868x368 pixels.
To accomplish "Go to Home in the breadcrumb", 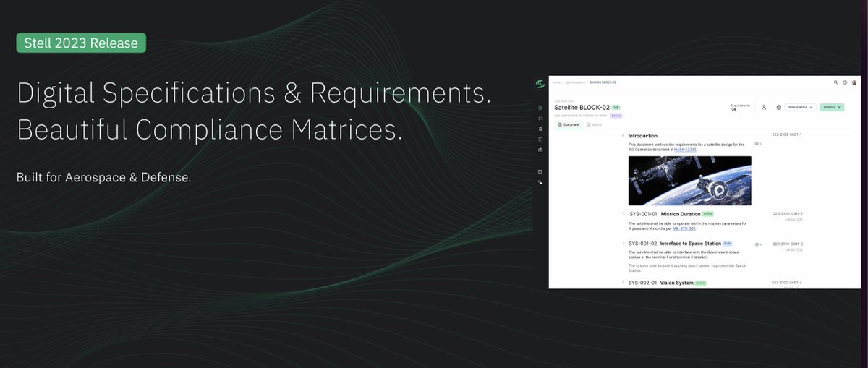I will [556, 82].
